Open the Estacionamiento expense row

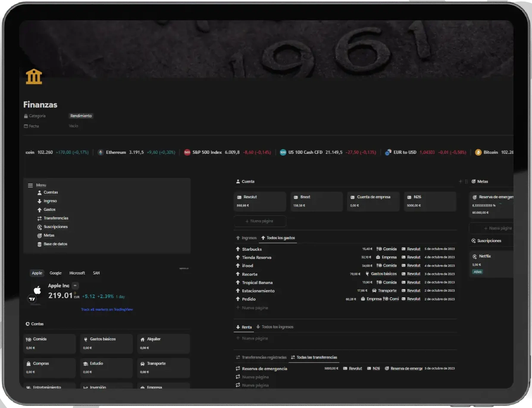click(345, 291)
